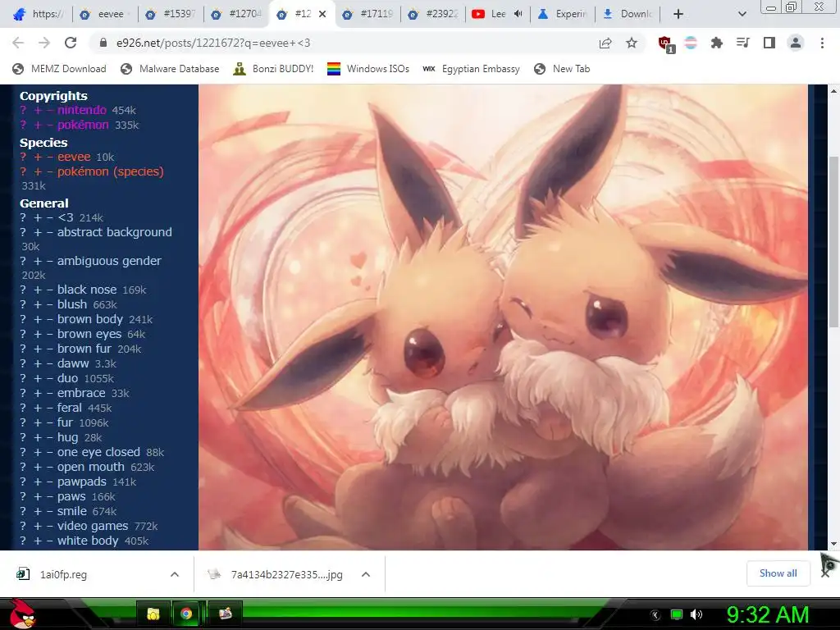Open a new tab with plus button

(x=678, y=14)
